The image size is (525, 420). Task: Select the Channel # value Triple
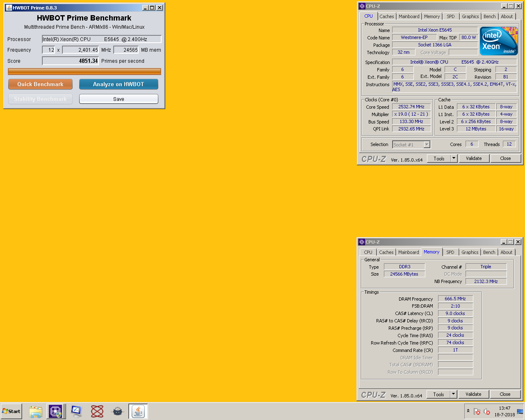pos(486,267)
